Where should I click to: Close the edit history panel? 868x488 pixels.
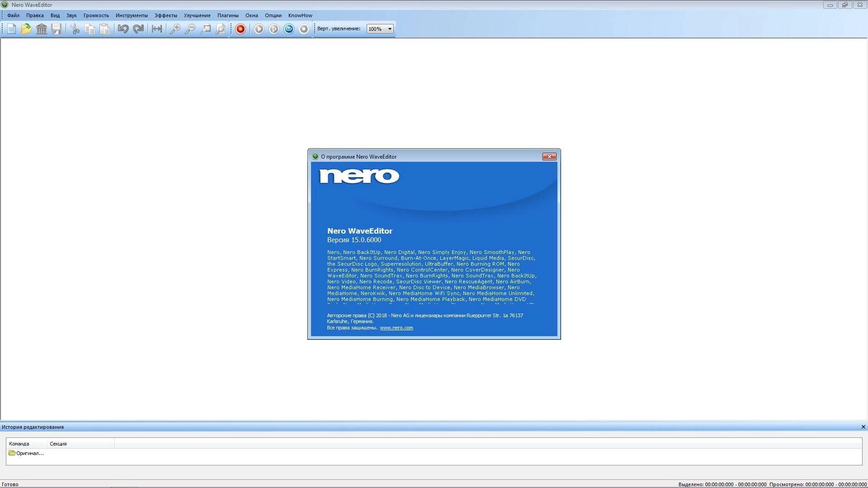[x=863, y=427]
